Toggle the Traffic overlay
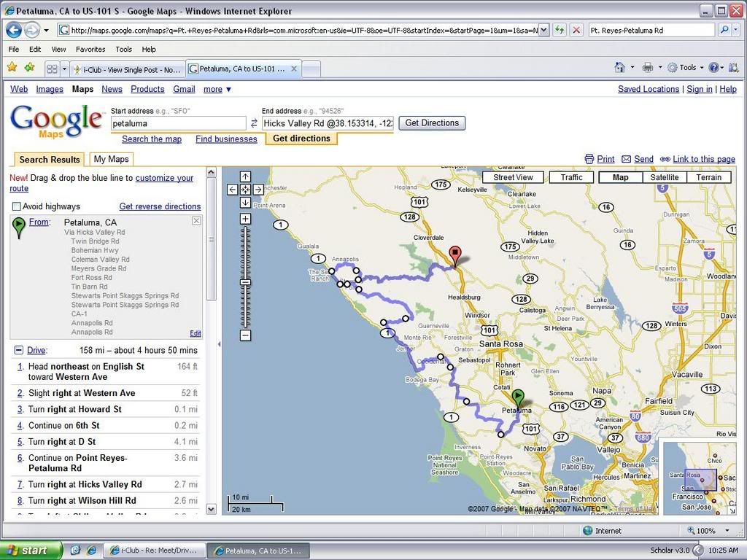Viewport: 747px width, 560px height. tap(571, 177)
